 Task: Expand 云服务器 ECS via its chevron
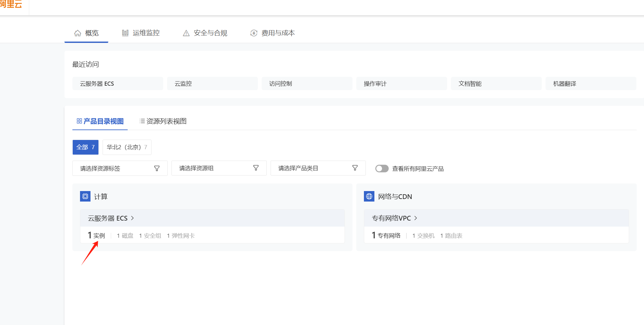[x=132, y=218]
